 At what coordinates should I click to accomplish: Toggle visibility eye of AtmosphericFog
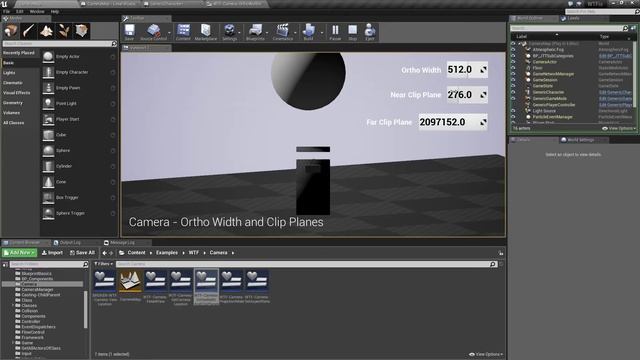click(513, 49)
